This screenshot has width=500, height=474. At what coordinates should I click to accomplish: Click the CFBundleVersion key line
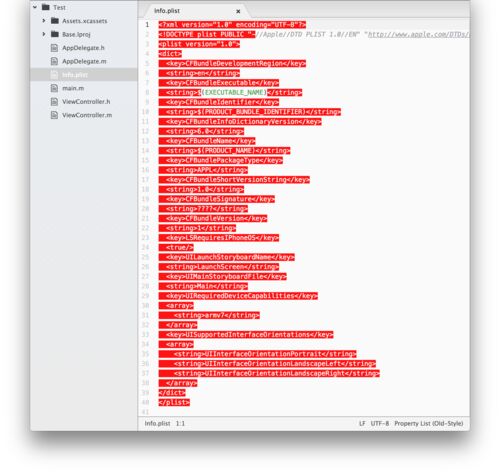pos(213,218)
